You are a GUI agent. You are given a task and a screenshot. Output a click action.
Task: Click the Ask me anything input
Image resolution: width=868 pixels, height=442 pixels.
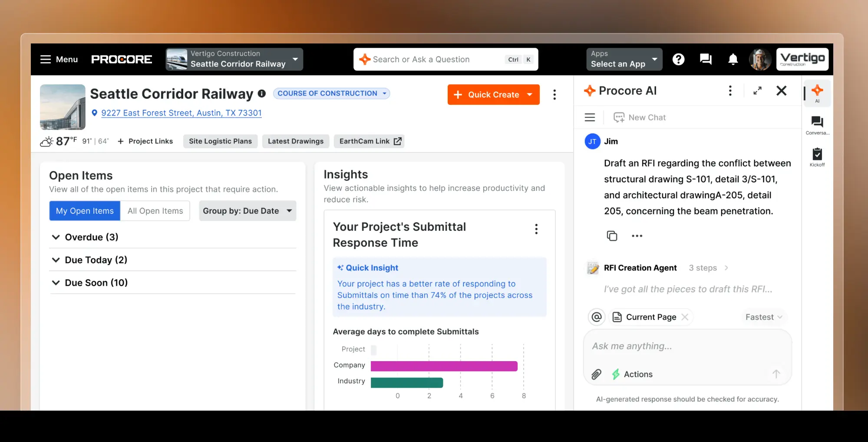(x=687, y=346)
